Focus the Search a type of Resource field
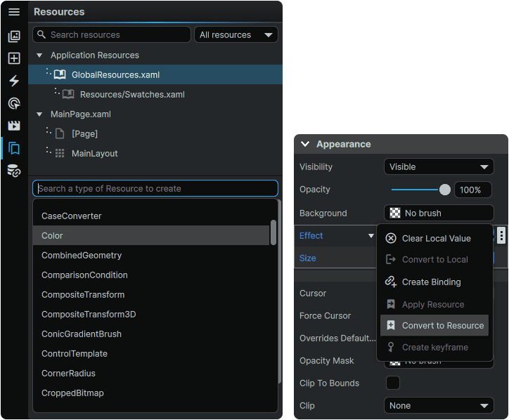 (x=155, y=188)
